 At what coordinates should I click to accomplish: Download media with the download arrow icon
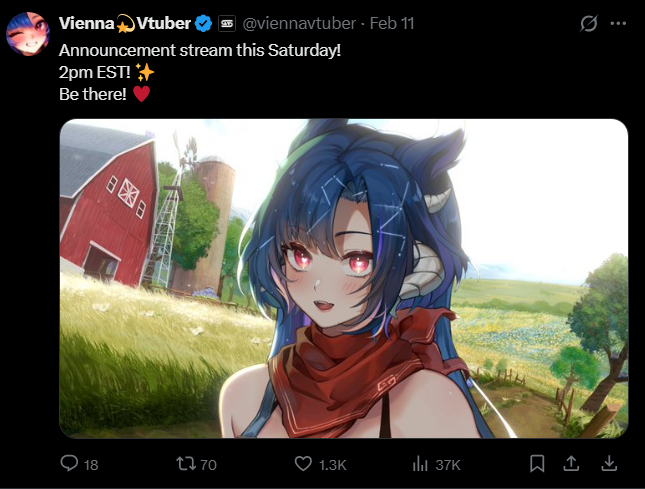pyautogui.click(x=609, y=464)
